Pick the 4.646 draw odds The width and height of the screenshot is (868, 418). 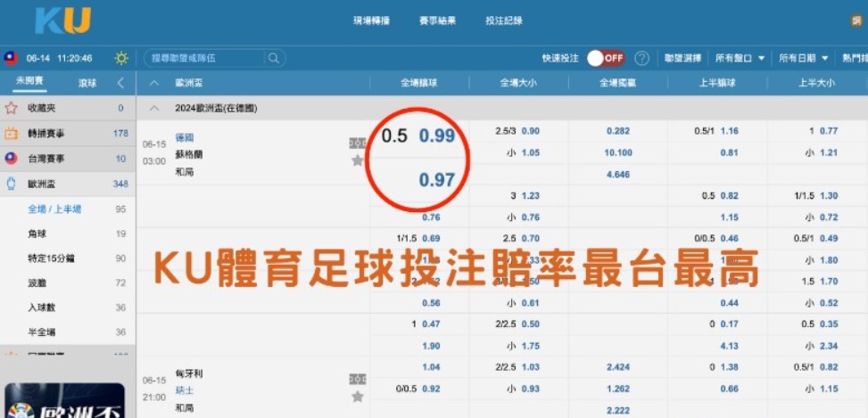pos(619,174)
